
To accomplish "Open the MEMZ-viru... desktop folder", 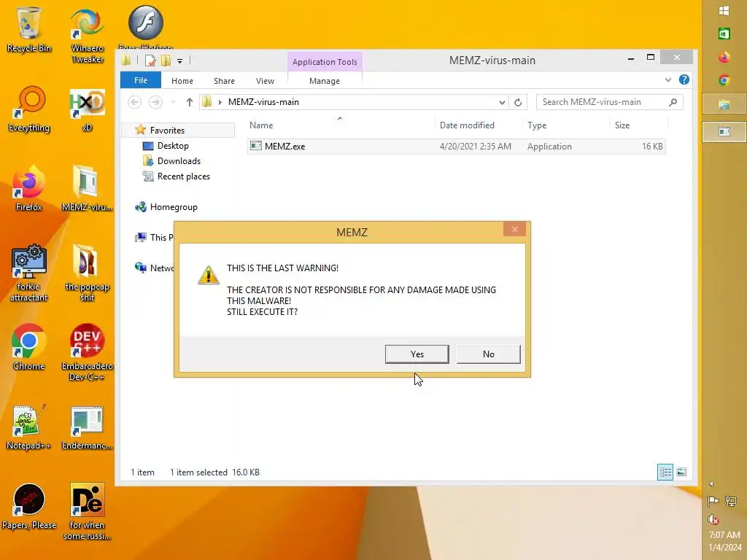I will 88,188.
